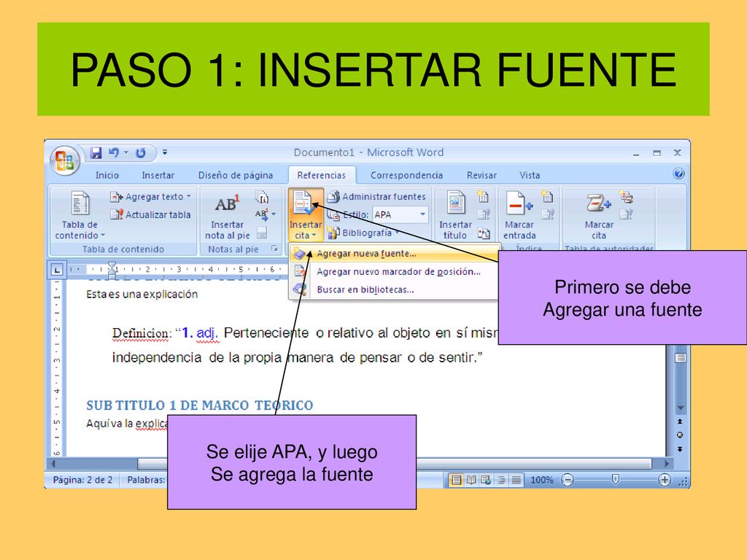Click the insert table of figures icon
Image resolution: width=747 pixels, height=560 pixels.
click(483, 197)
